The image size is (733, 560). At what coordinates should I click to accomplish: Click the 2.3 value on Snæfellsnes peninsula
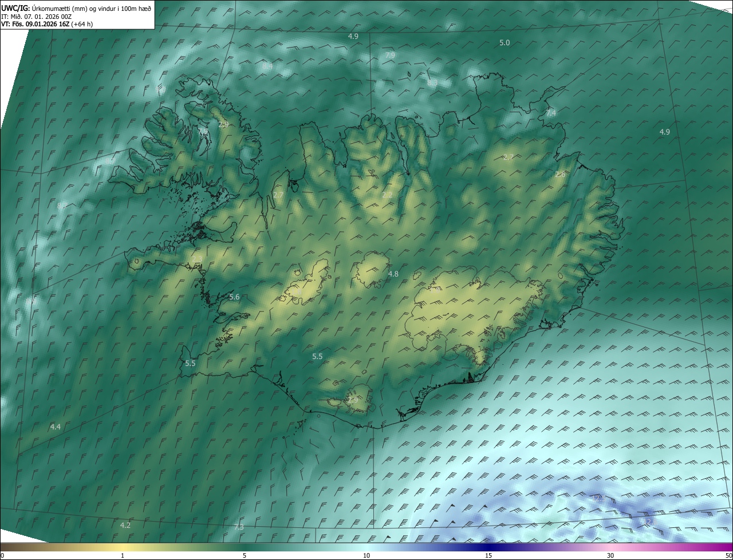coord(198,259)
